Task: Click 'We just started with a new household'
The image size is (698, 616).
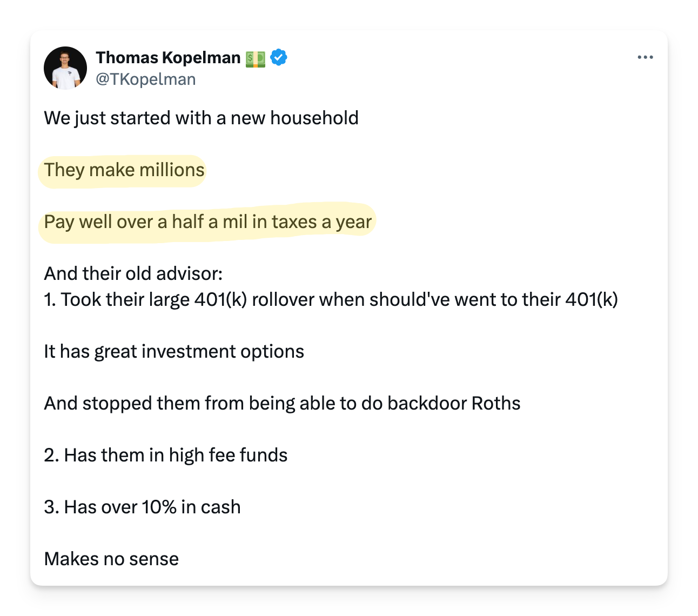Action: (x=201, y=118)
